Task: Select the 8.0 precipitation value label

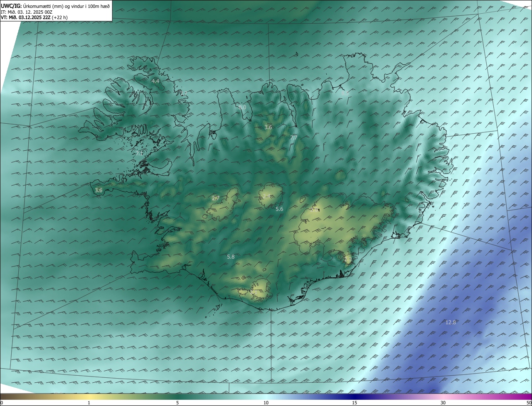Action: [242, 107]
